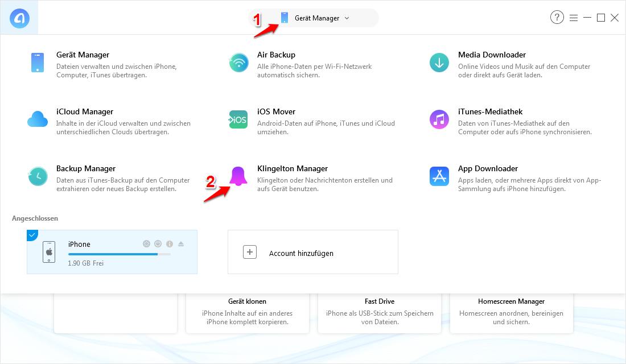The image size is (626, 364).
Task: Click the iPhone power icon
Action: 158,244
